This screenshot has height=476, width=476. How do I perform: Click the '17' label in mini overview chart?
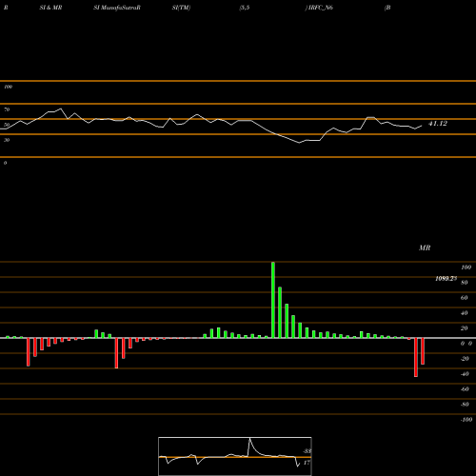click(x=307, y=463)
